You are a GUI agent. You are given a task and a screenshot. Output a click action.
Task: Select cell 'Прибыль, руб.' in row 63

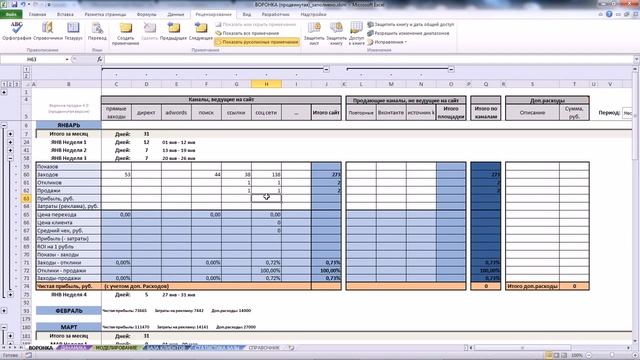point(69,198)
